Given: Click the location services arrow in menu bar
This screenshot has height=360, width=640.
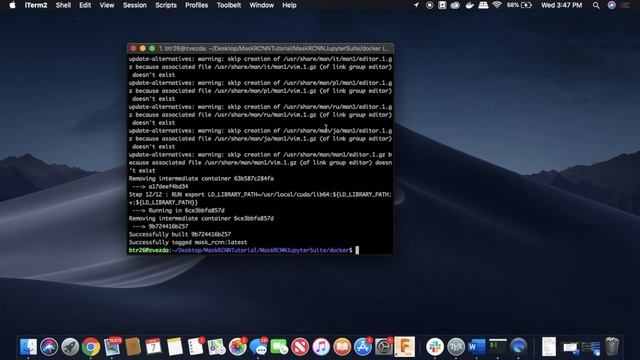Looking at the screenshot, I should tap(416, 5).
